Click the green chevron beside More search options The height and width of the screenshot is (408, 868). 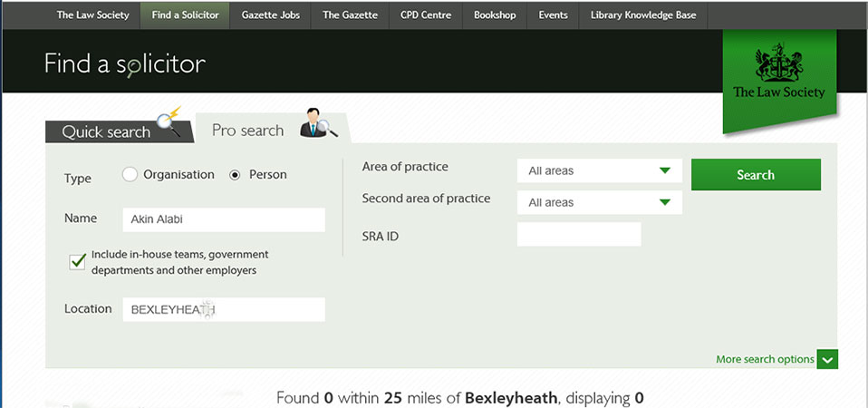coord(826,360)
